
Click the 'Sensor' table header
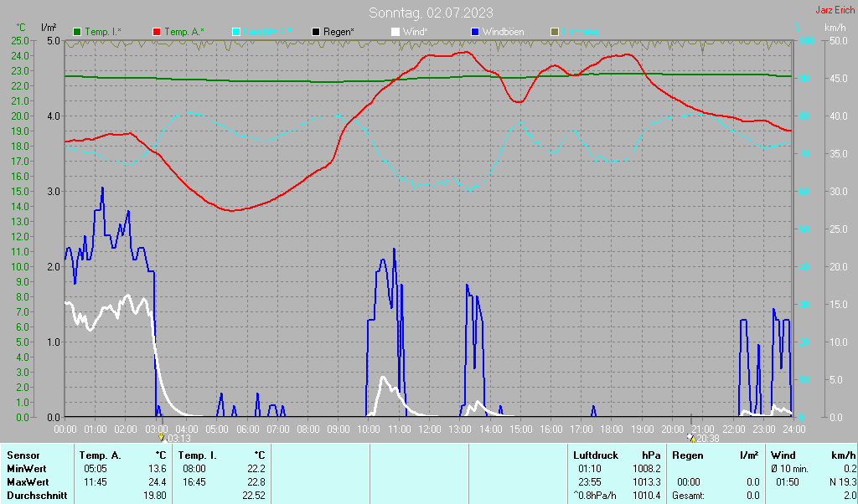click(23, 455)
